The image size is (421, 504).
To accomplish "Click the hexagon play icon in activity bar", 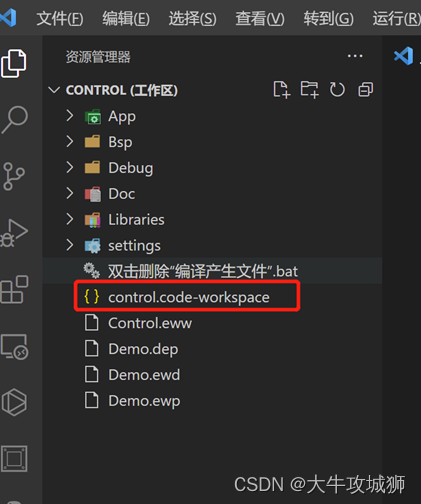I will (x=14, y=402).
